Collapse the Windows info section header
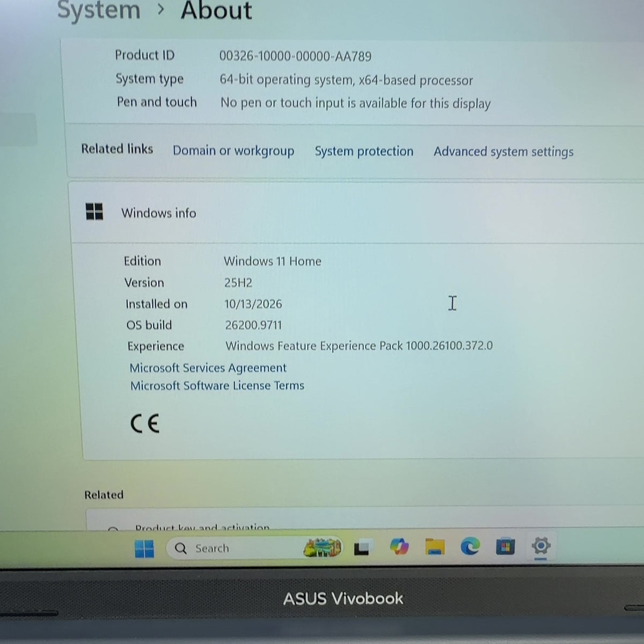Viewport: 644px width, 644px height. tap(357, 213)
